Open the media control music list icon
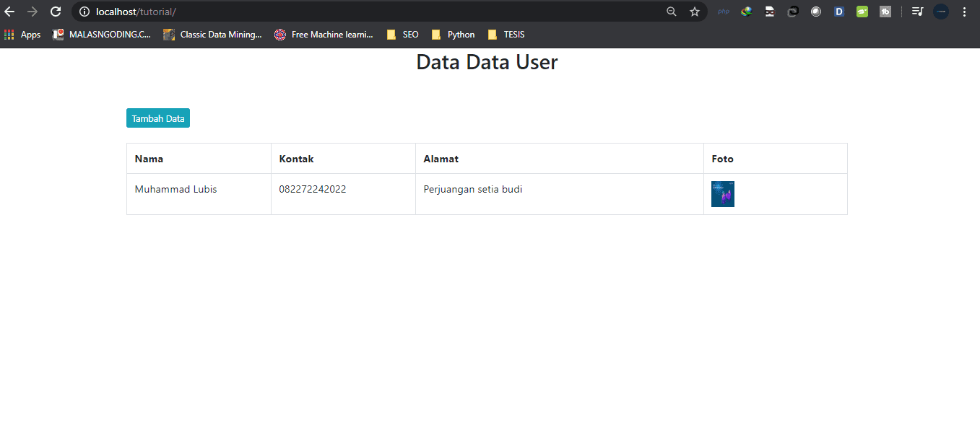The height and width of the screenshot is (422, 980). [x=917, y=12]
